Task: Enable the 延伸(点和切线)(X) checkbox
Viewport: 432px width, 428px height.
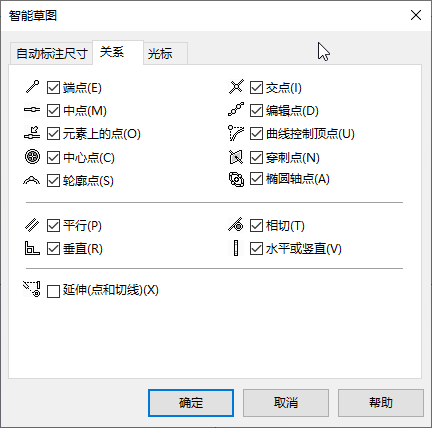Action: click(x=53, y=291)
